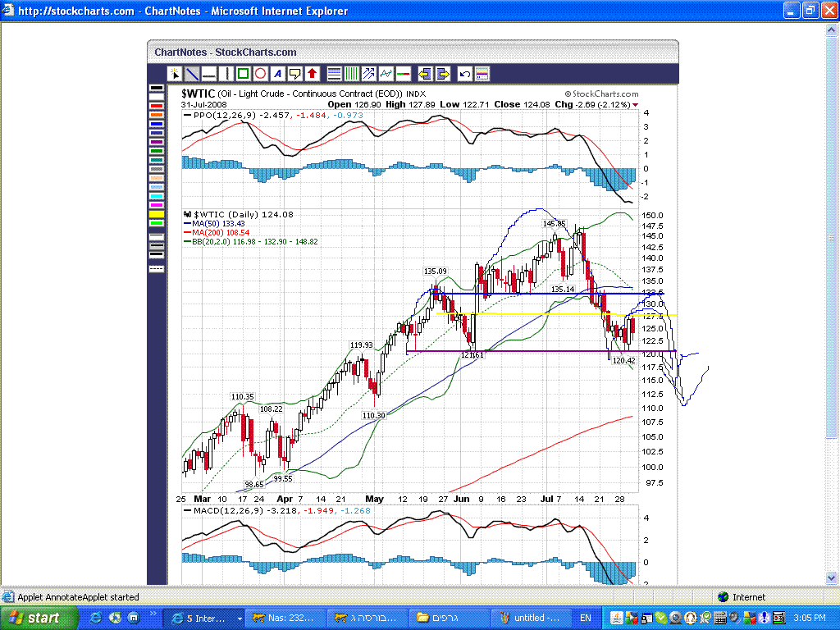Click the striped panel icon after undo
This screenshot has height=630, width=840.
tap(482, 74)
